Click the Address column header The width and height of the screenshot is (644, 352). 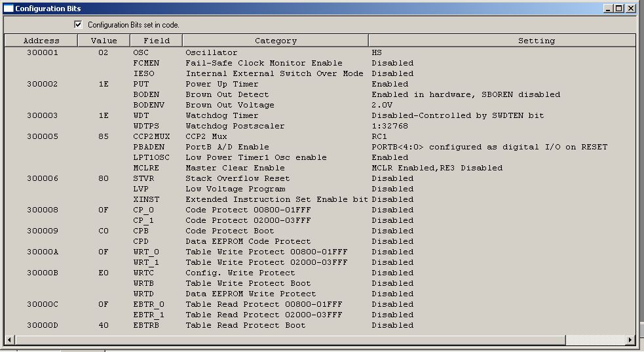[x=41, y=41]
